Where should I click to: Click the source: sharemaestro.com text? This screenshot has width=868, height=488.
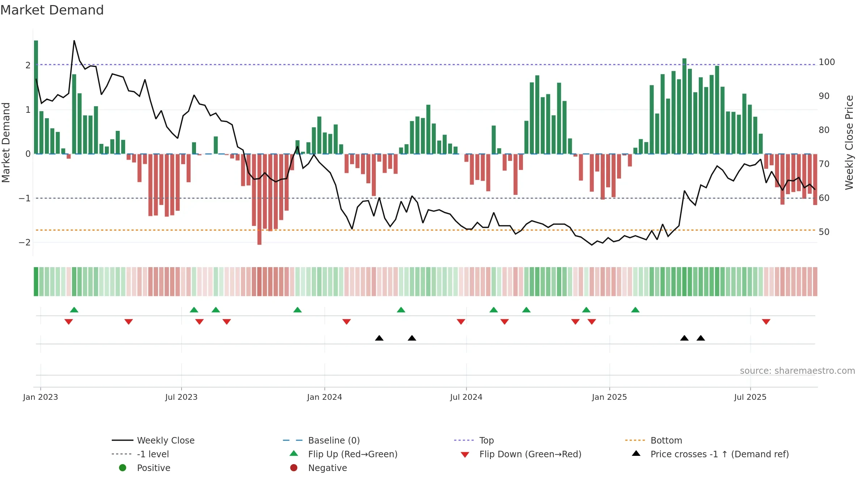tap(797, 371)
